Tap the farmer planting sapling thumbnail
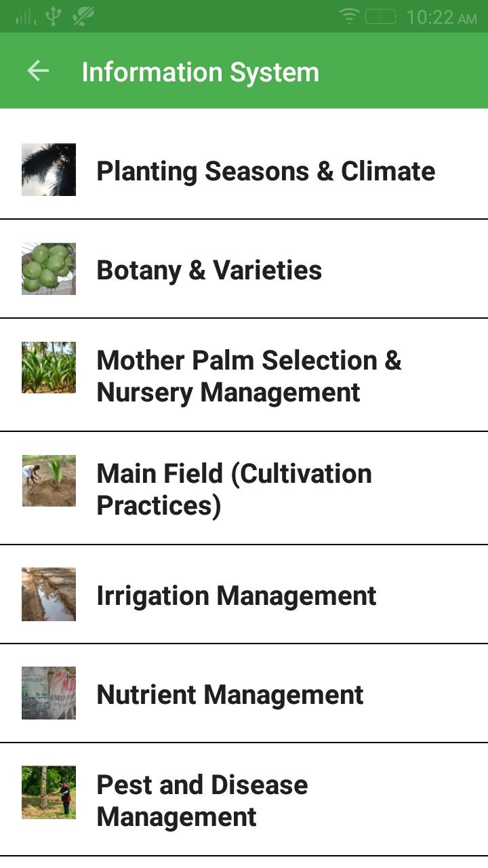488x868 pixels. click(x=49, y=481)
